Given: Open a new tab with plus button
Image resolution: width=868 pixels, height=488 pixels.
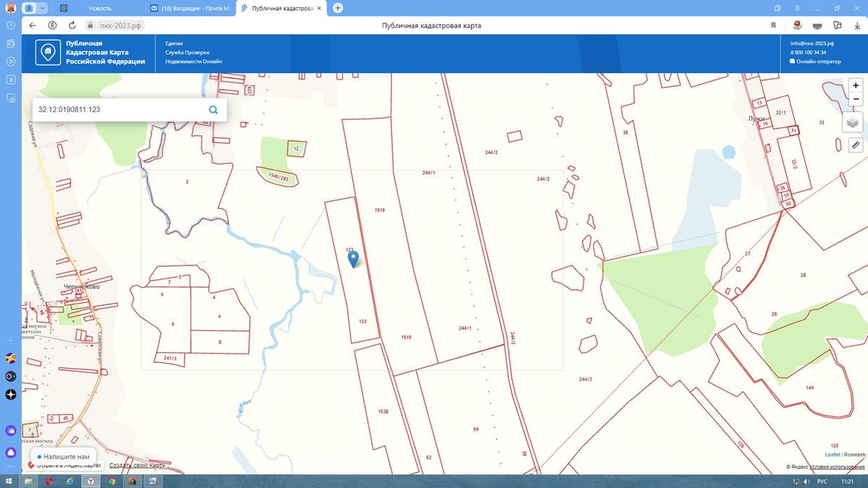Looking at the screenshot, I should pyautogui.click(x=338, y=8).
